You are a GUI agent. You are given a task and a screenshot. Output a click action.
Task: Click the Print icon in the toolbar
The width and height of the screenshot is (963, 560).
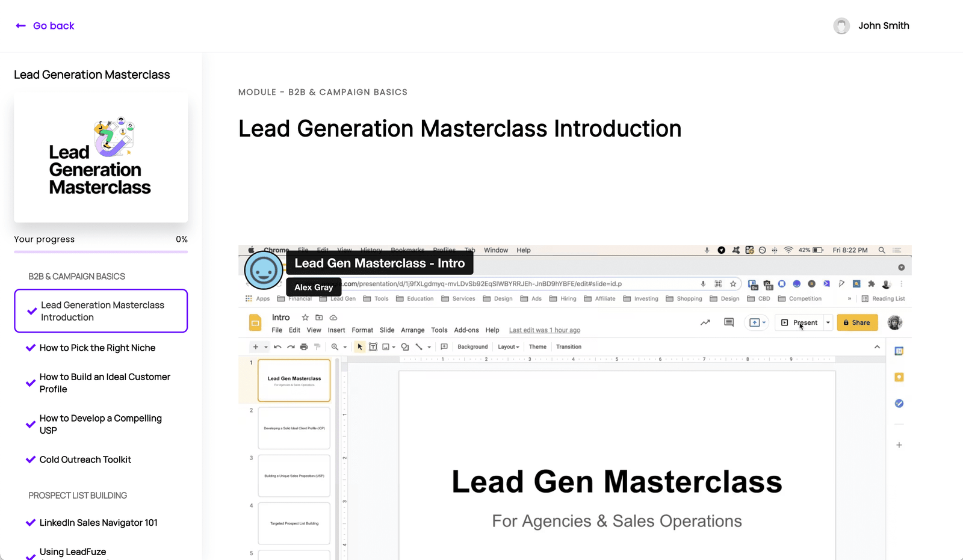point(303,347)
